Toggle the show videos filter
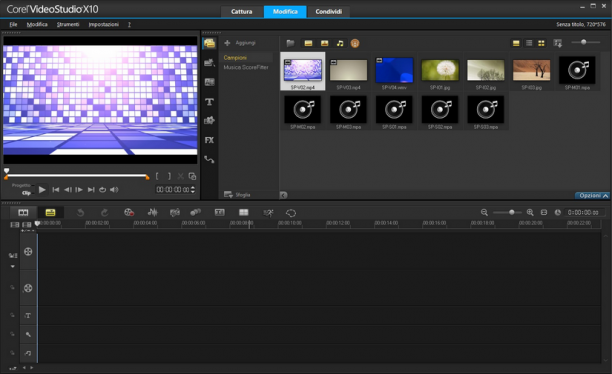612x374 pixels. coord(308,43)
